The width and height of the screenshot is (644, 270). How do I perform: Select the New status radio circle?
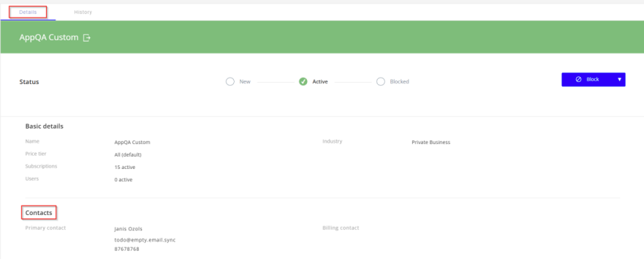tap(230, 81)
